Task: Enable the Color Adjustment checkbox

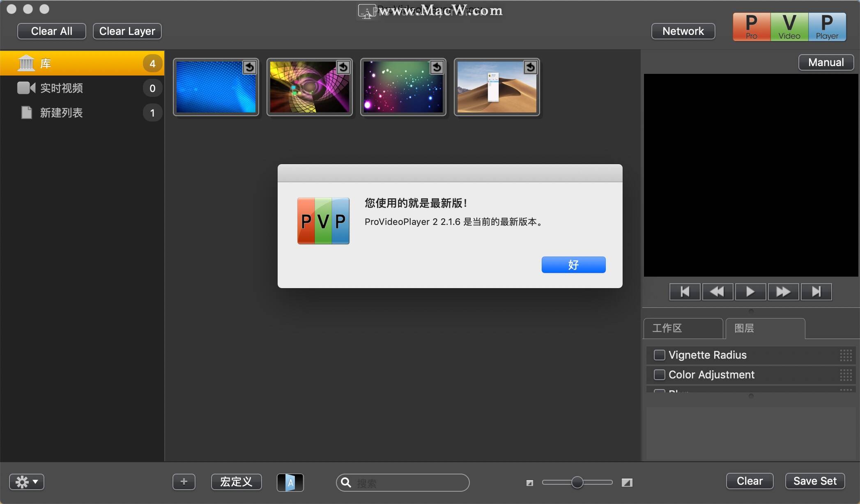Action: [659, 375]
